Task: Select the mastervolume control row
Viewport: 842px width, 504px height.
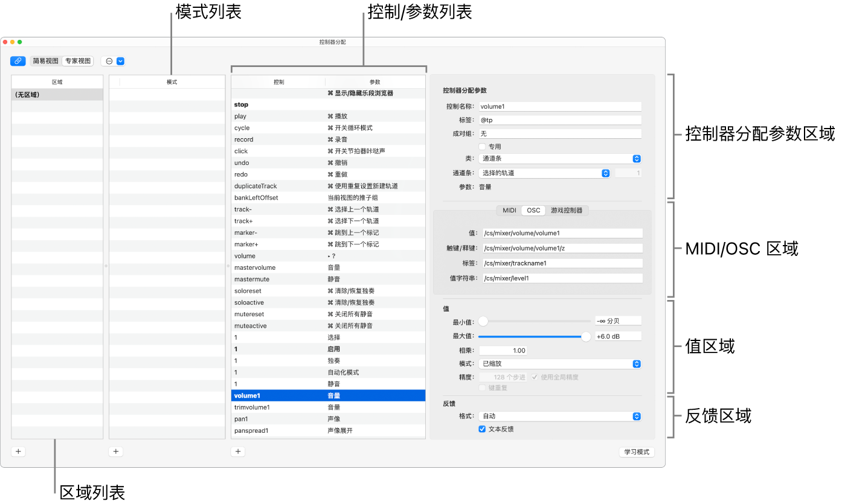Action: [329, 267]
